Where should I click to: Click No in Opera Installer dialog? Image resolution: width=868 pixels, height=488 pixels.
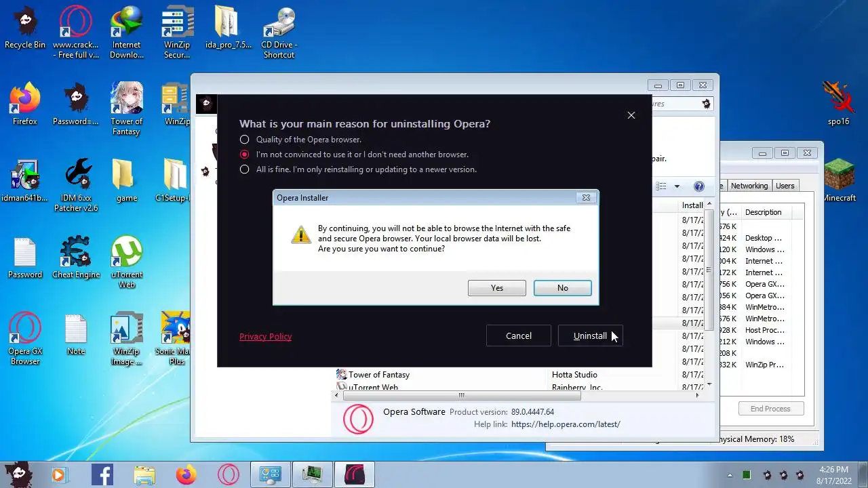click(x=562, y=288)
